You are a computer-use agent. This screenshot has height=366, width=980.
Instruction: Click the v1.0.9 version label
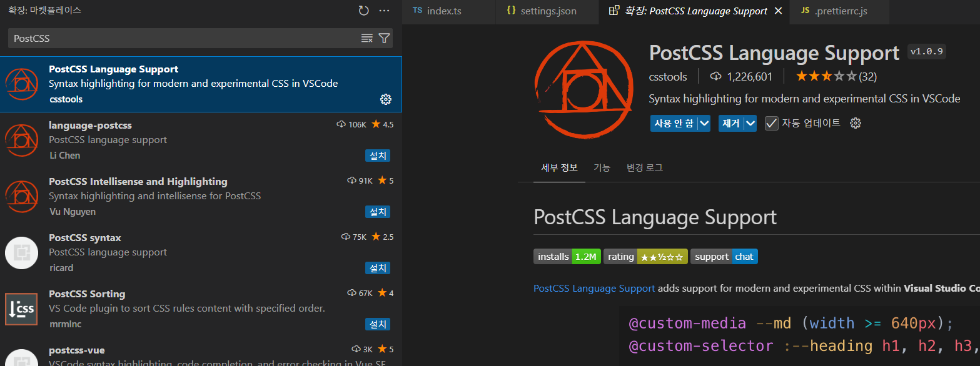coord(927,52)
